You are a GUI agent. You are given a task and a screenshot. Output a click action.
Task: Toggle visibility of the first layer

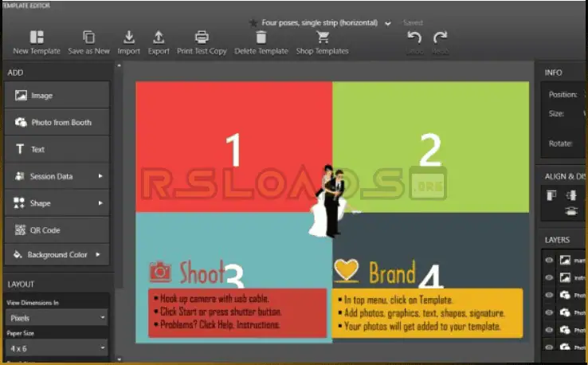coord(548,260)
